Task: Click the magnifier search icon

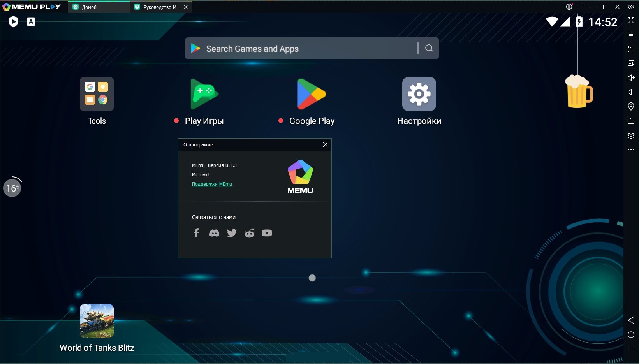Action: [x=429, y=48]
